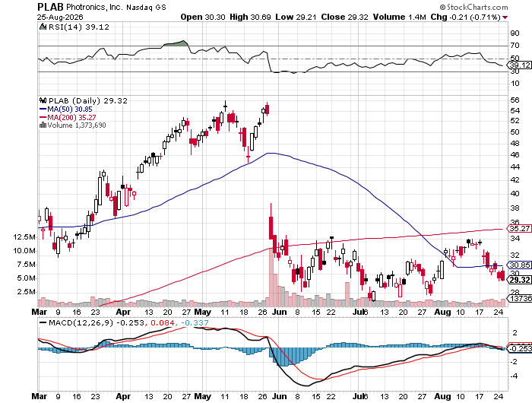Screen dimensions: 532x403
Task: Click the 40 label on price axis
Action: pos(515,194)
